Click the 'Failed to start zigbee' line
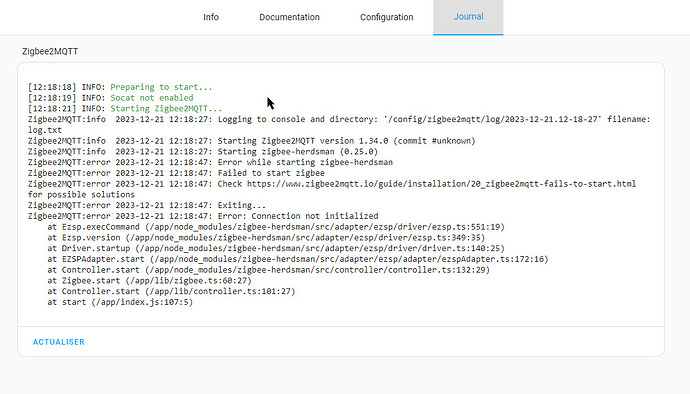690x394 pixels. tap(176, 173)
